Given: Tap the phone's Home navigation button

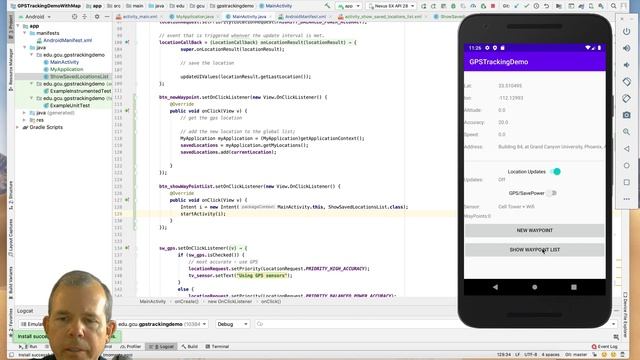Looking at the screenshot, I should [x=534, y=287].
